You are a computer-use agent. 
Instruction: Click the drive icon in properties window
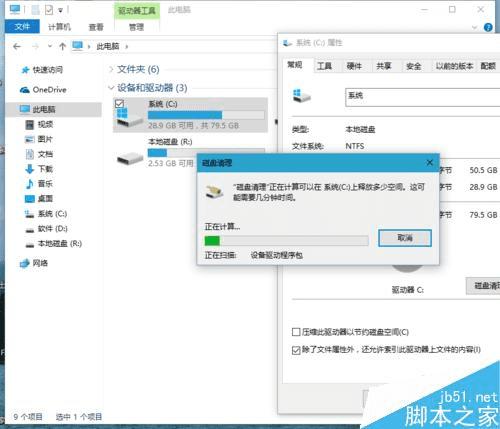[x=301, y=96]
